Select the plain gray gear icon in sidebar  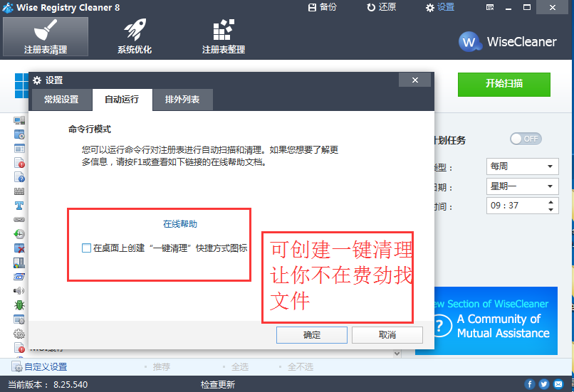coord(19,334)
